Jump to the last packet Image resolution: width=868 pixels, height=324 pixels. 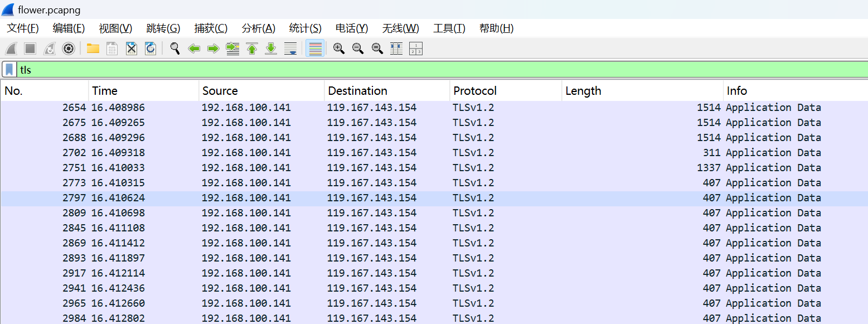click(x=271, y=49)
